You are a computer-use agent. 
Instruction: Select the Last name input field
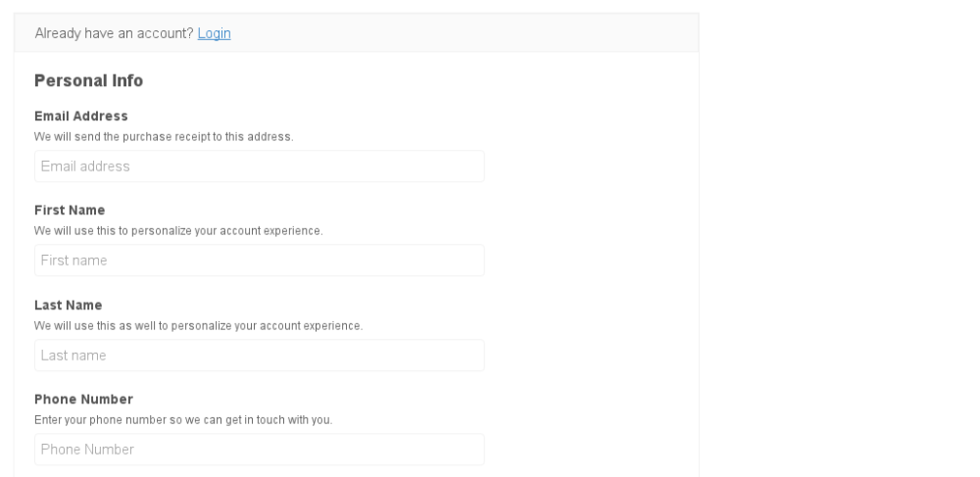click(x=259, y=356)
